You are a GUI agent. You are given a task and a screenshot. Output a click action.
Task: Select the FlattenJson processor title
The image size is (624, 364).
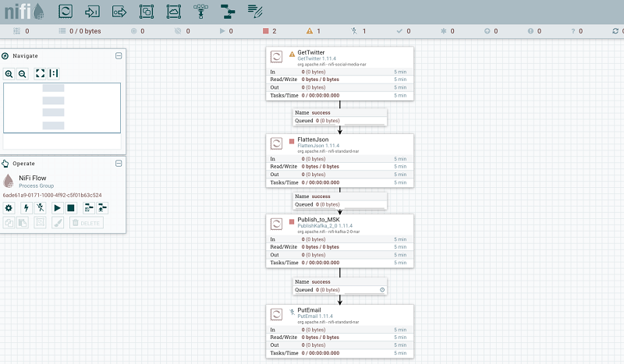[313, 140]
